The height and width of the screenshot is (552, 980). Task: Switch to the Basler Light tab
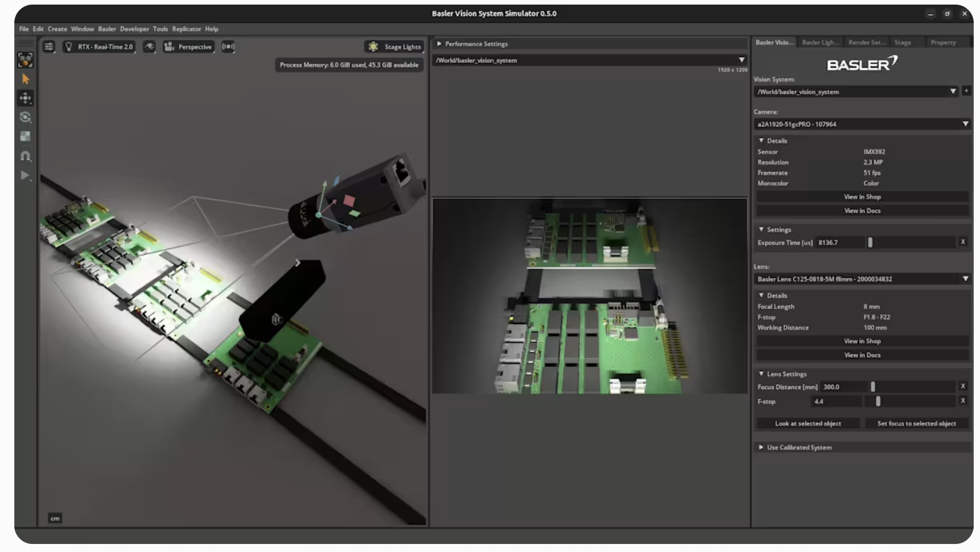pyautogui.click(x=821, y=42)
